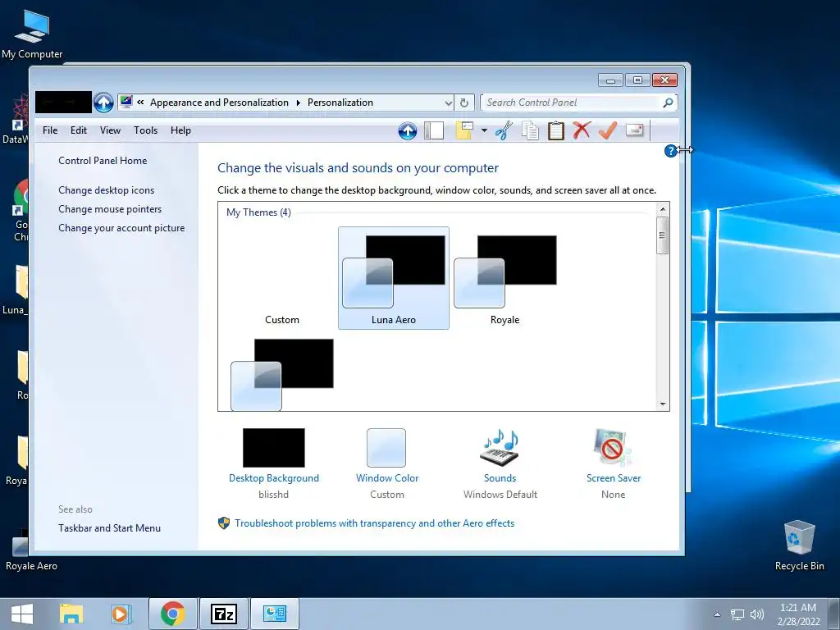Click the Copy icon in toolbar
Image resolution: width=840 pixels, height=630 pixels.
click(x=530, y=130)
